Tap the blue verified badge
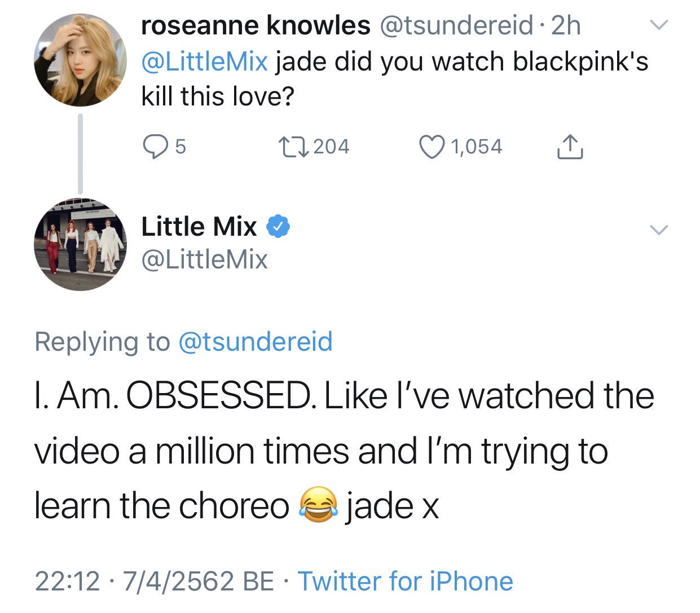 pyautogui.click(x=278, y=227)
